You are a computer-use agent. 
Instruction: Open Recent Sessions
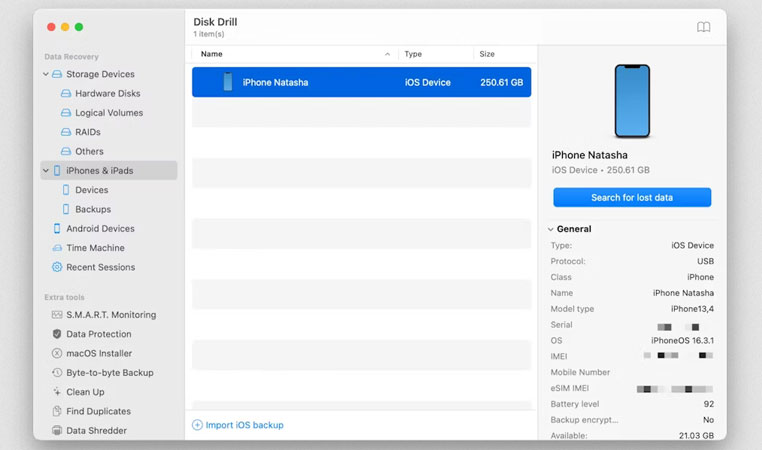[x=101, y=267]
